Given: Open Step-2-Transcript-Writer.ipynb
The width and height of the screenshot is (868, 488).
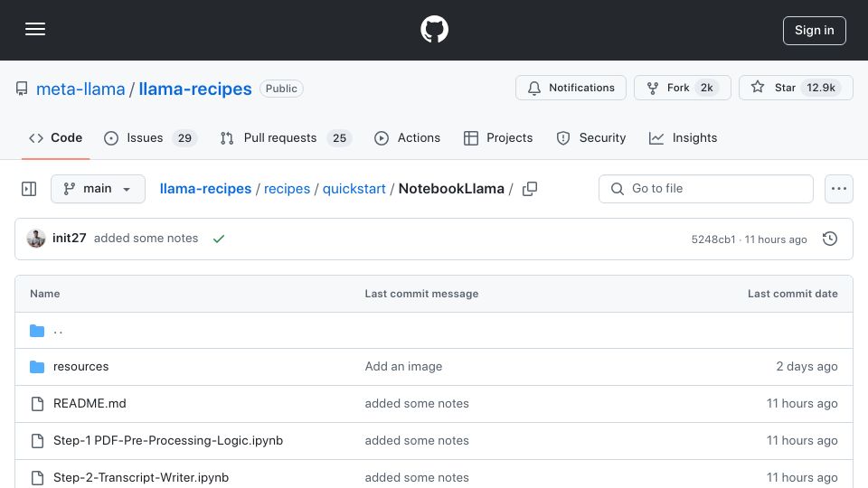Looking at the screenshot, I should coord(141,477).
